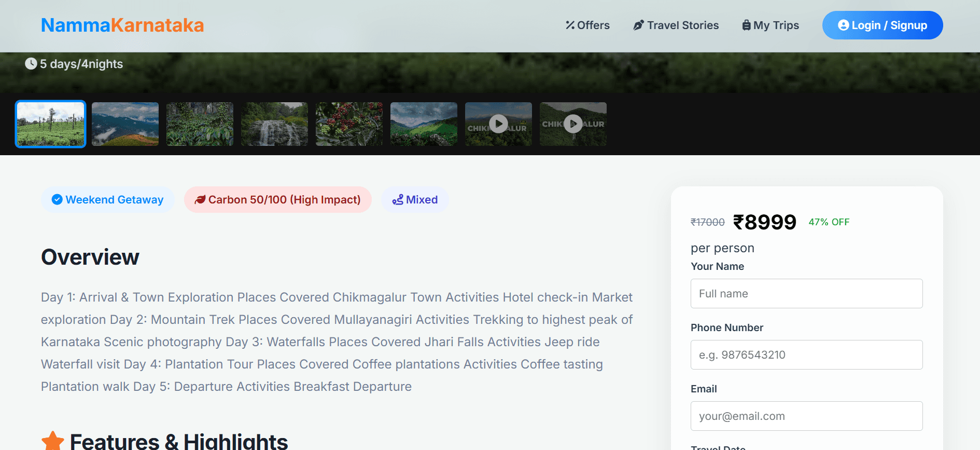The width and height of the screenshot is (980, 450).
Task: Click the Overview heading
Action: coord(90,257)
